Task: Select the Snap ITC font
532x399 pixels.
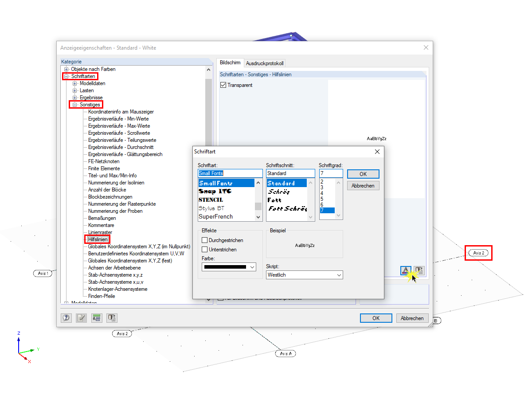Action: coord(215,192)
